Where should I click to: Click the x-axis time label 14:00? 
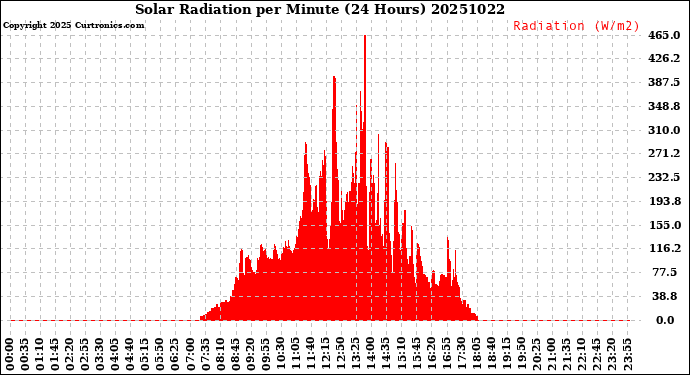tap(371, 355)
